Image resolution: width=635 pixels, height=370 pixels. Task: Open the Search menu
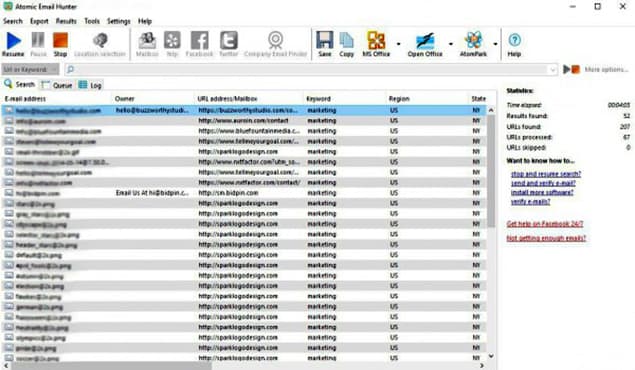pyautogui.click(x=13, y=21)
